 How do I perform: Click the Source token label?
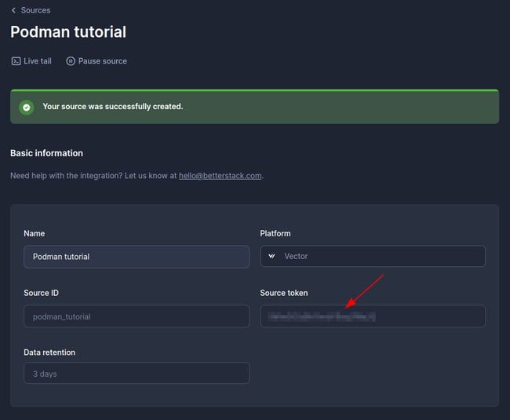point(283,293)
